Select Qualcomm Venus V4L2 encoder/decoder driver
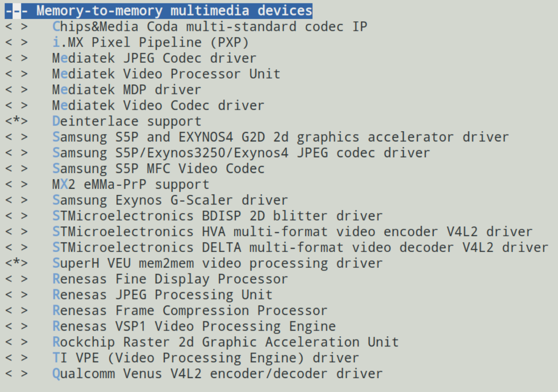This screenshot has width=558, height=392. [x=217, y=374]
